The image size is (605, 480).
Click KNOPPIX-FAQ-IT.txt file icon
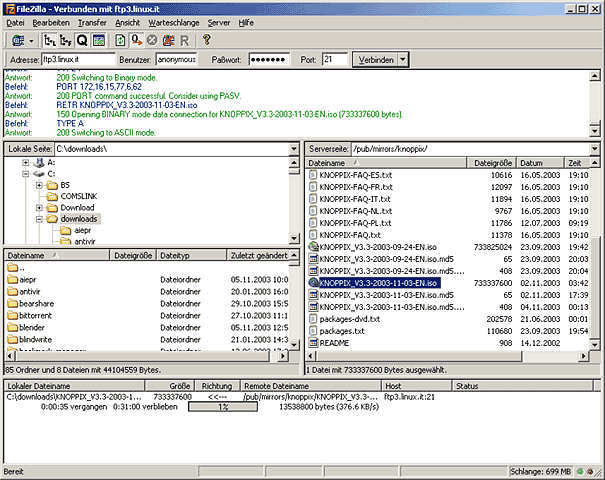tap(313, 199)
